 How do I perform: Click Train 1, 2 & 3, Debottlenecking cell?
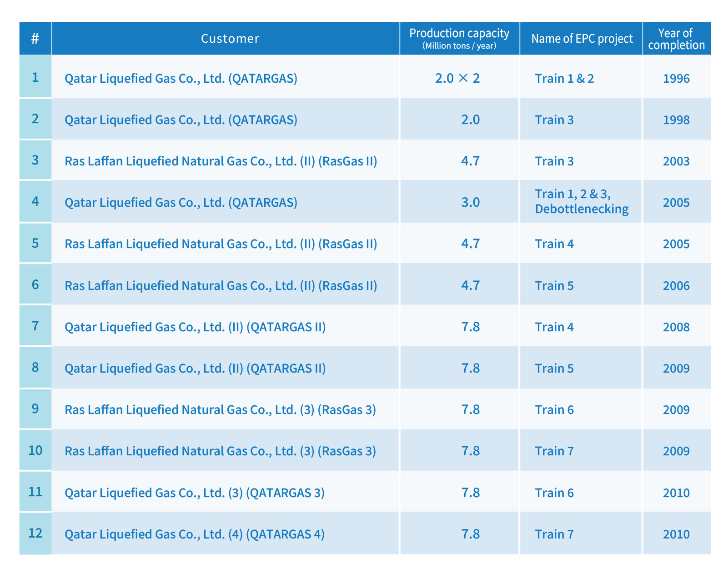(x=582, y=201)
